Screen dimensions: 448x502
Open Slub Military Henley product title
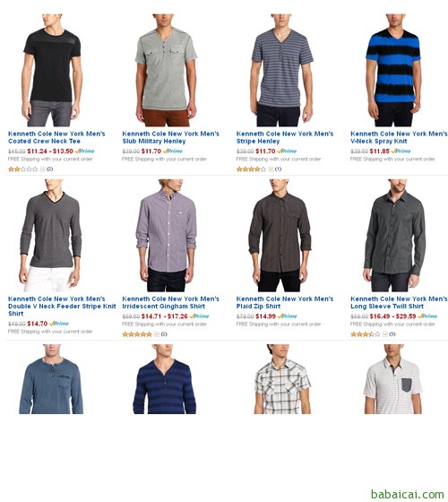[170, 137]
